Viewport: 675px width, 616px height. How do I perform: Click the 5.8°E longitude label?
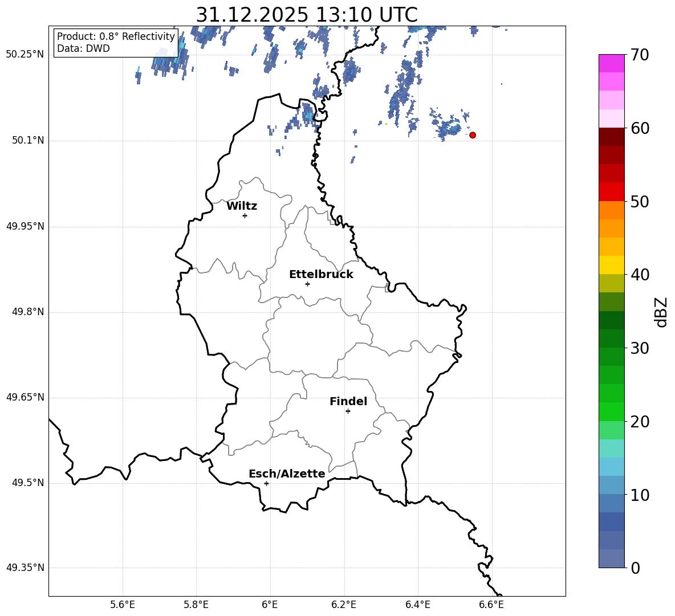click(196, 605)
